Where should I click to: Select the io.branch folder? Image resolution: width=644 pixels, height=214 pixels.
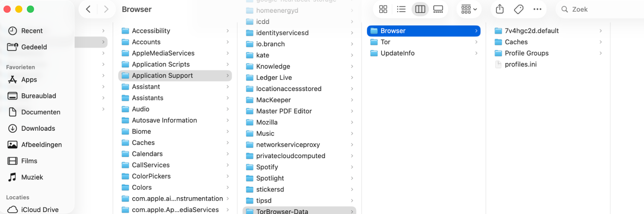click(x=299, y=44)
